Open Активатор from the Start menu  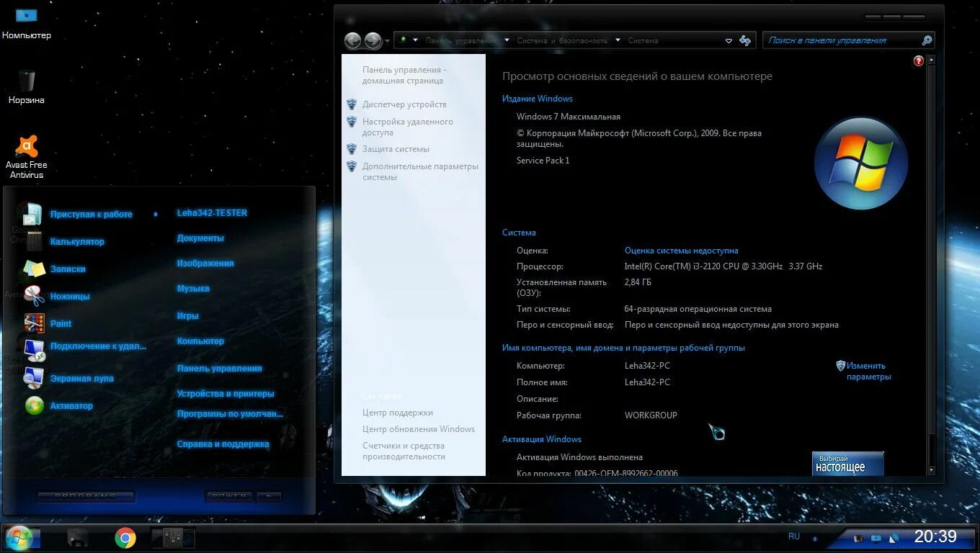click(x=71, y=405)
